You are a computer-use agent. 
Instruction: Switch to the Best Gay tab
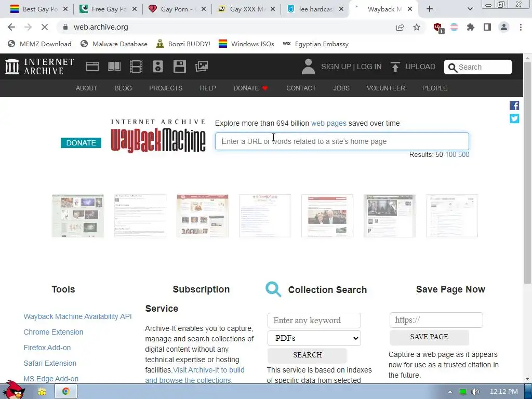point(39,9)
